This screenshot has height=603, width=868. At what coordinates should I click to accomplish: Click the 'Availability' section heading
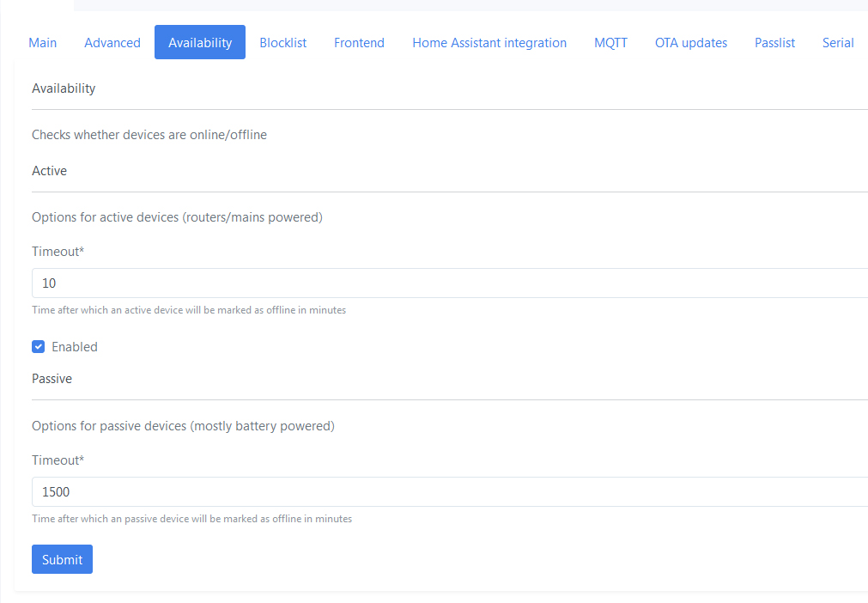pos(64,88)
